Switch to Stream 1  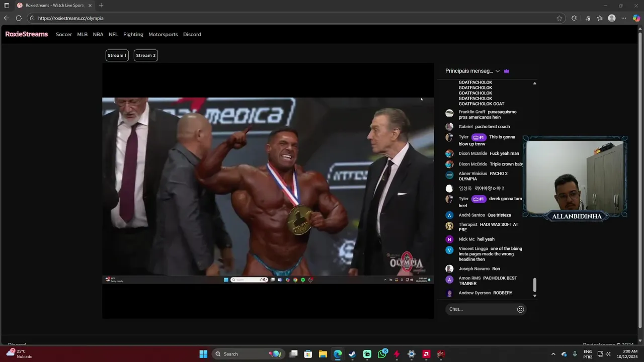(x=117, y=55)
